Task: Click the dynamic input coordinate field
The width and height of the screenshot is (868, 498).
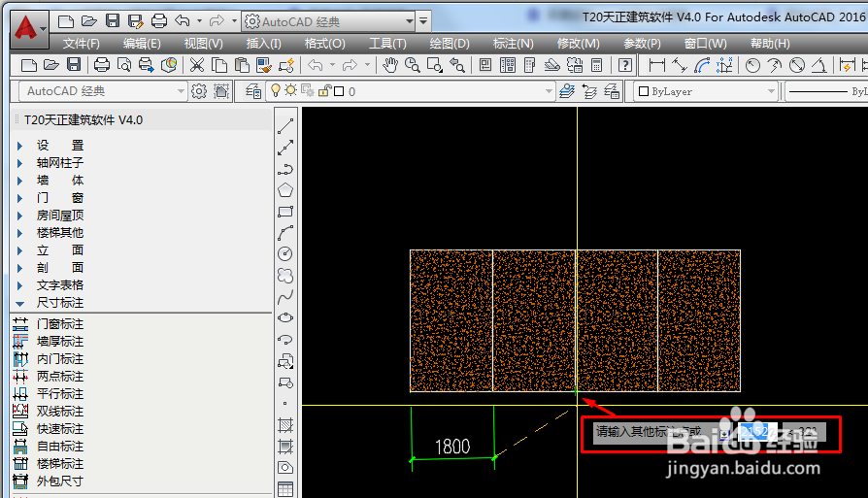Action: pyautogui.click(x=757, y=432)
